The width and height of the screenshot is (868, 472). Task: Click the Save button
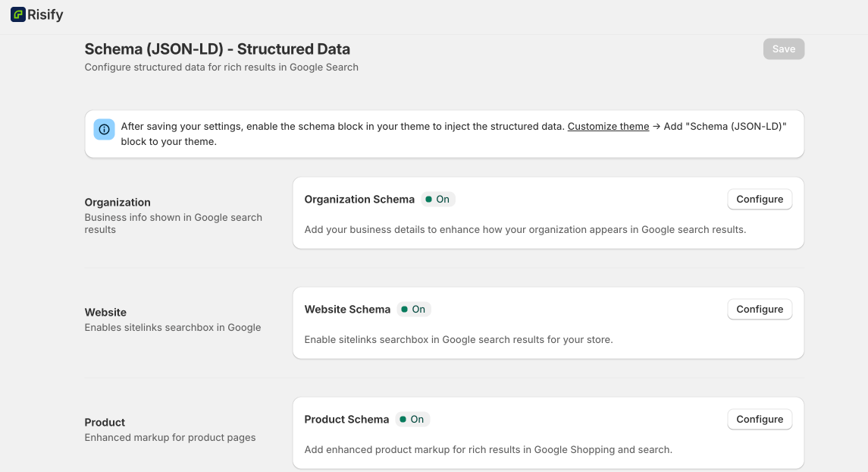(783, 49)
